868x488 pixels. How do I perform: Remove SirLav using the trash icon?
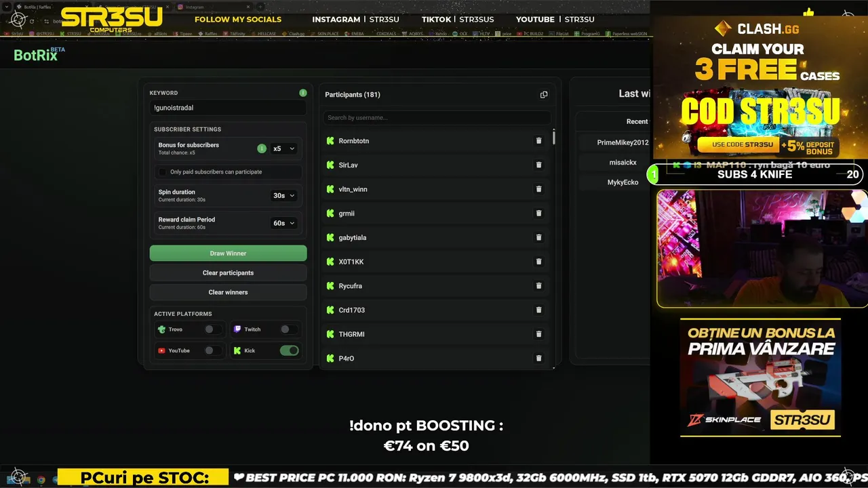[539, 165]
